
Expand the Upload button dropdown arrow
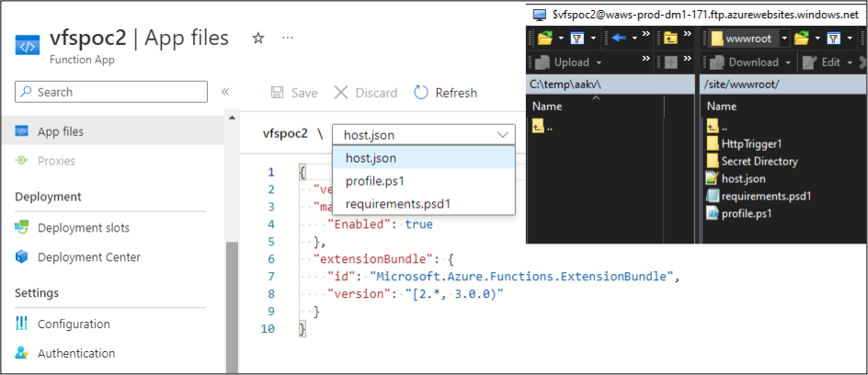[599, 62]
